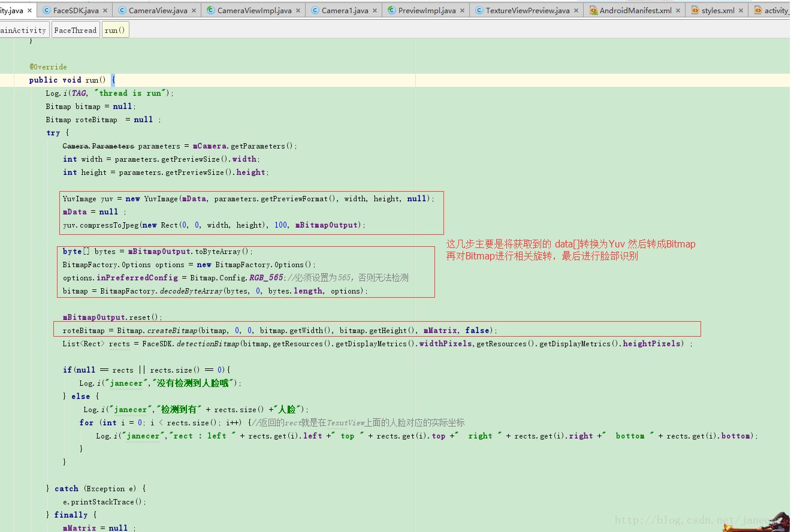
Task: Open the MainActivity breadcrumb in the navigation bar
Action: point(24,29)
